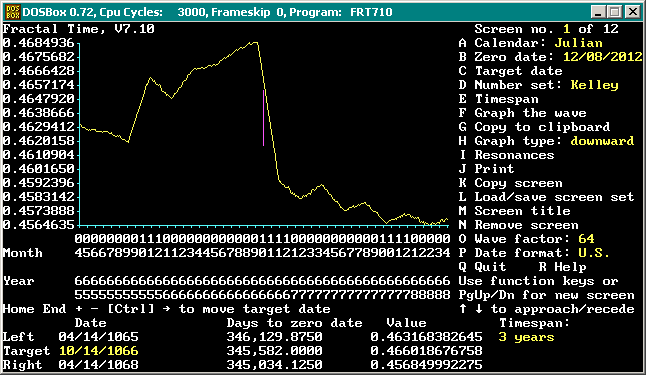This screenshot has width=646, height=375.
Task: Click the R Help option
Action: click(x=562, y=267)
